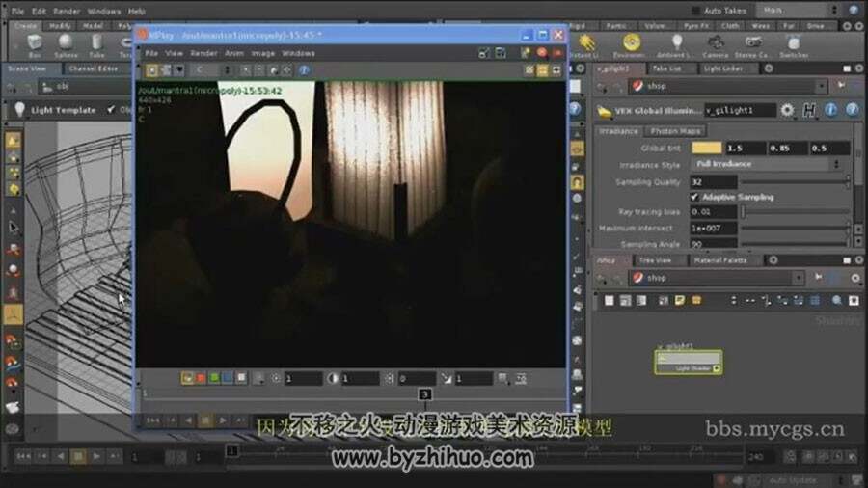The width and height of the screenshot is (868, 488).
Task: Add an Ambient Light from the shelf
Action: click(675, 45)
